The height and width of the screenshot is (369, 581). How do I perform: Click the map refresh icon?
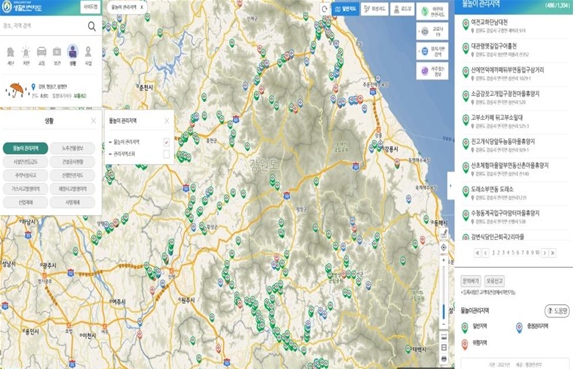(325, 9)
